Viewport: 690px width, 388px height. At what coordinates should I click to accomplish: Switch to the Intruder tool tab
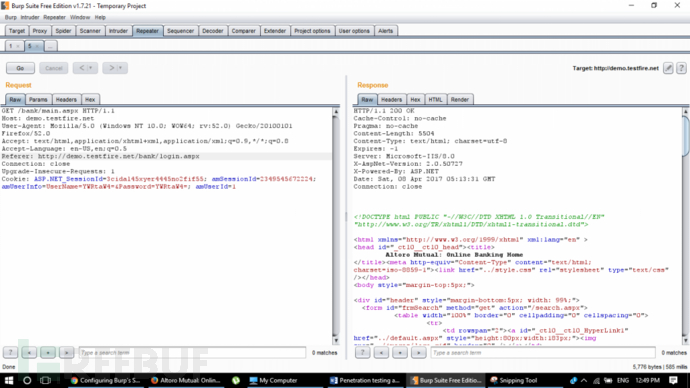point(118,31)
